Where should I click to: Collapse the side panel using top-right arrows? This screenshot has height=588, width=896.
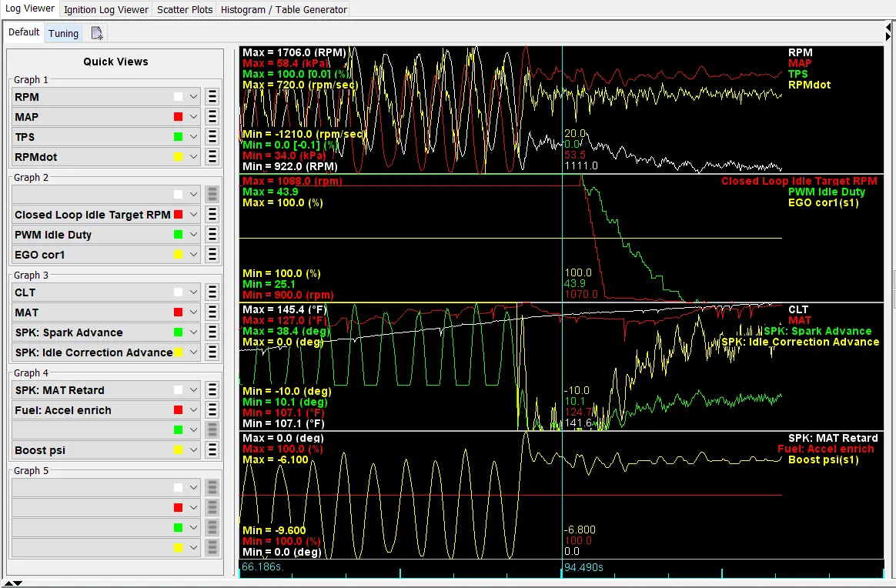888,32
